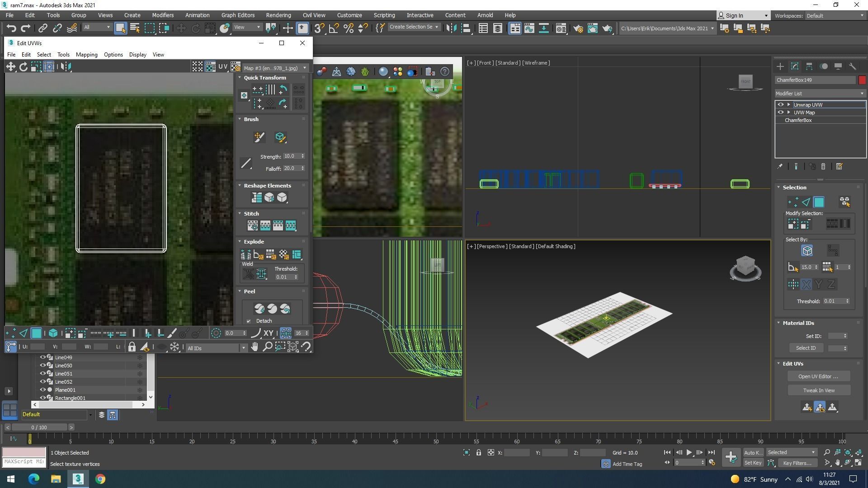Open the Modifier List dropdown
Viewport: 868px width, 488px height.
point(820,94)
